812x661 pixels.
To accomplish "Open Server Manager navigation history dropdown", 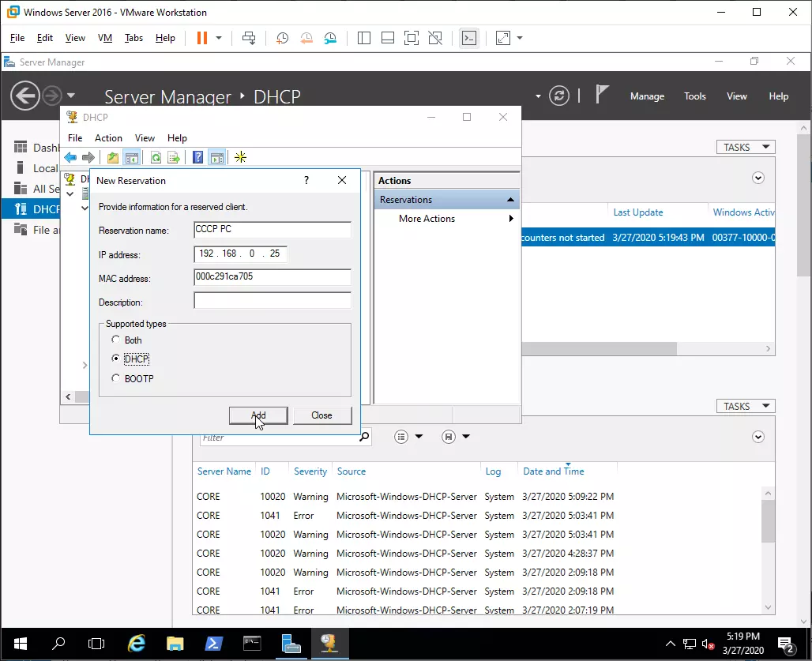I will 71,96.
